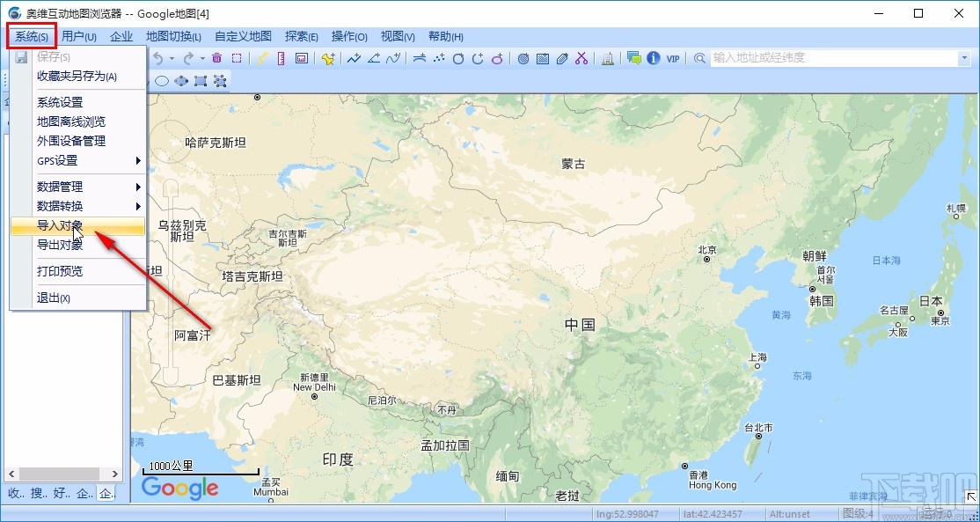
Task: Select the add curve line tool
Action: 393,58
